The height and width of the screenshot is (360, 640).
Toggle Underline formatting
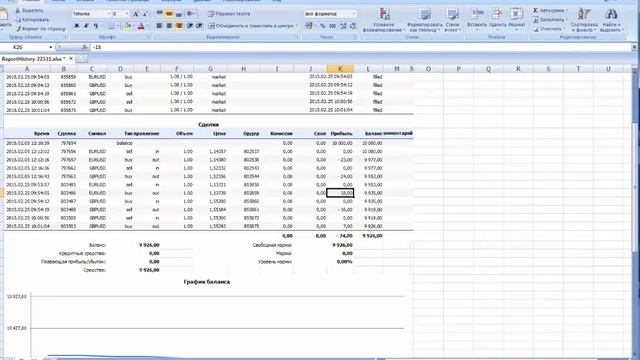tap(96, 26)
